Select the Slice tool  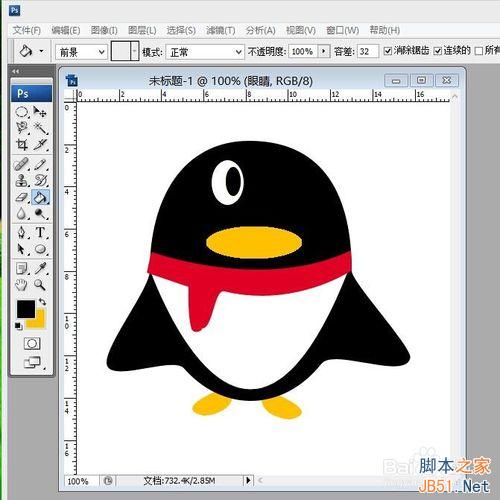[40, 144]
